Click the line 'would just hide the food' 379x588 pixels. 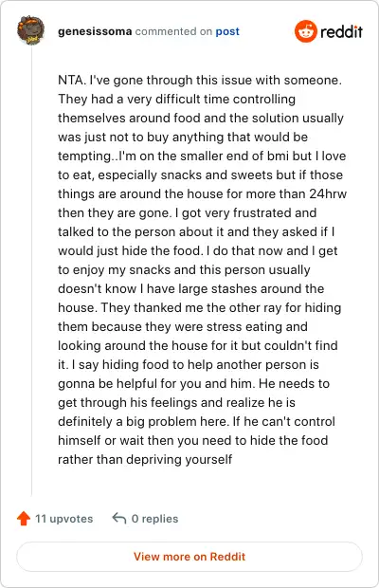(x=197, y=251)
